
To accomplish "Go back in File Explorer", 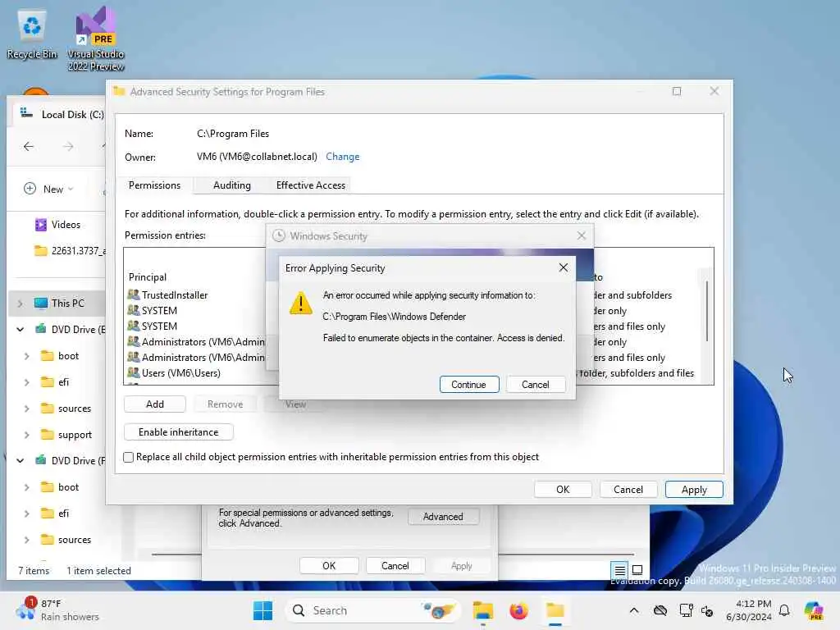I will coord(29,146).
